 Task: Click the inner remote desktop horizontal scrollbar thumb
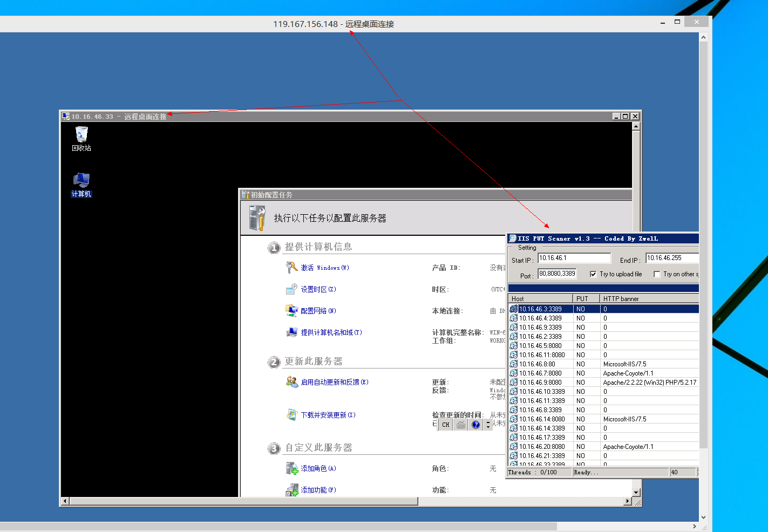244,501
